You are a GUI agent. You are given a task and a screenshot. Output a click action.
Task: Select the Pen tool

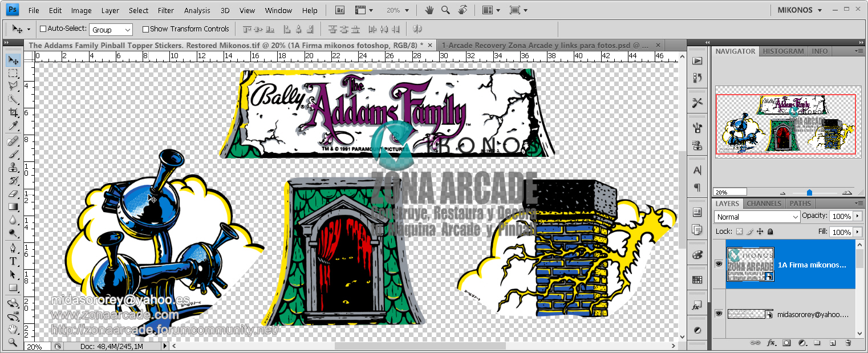tap(14, 248)
